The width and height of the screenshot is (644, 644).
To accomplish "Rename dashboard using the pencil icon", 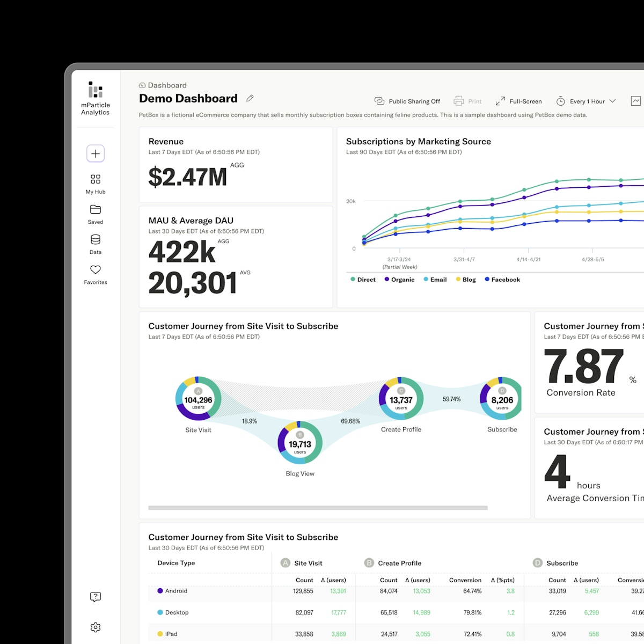I will click(x=250, y=98).
